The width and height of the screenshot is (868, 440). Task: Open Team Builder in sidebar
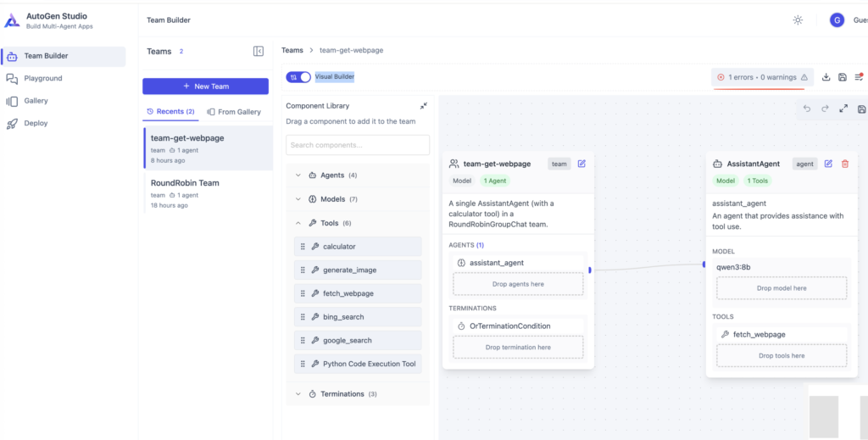click(x=64, y=56)
